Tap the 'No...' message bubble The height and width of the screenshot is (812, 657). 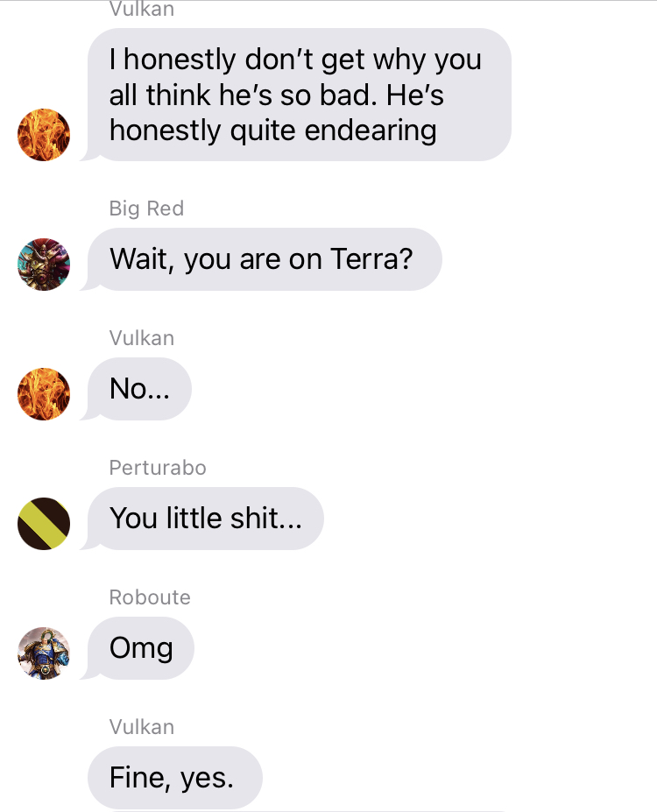[139, 388]
